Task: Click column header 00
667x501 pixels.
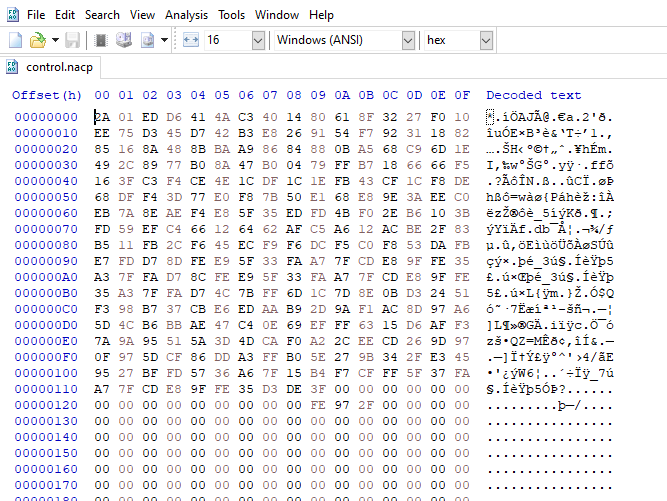Action: tap(102, 95)
